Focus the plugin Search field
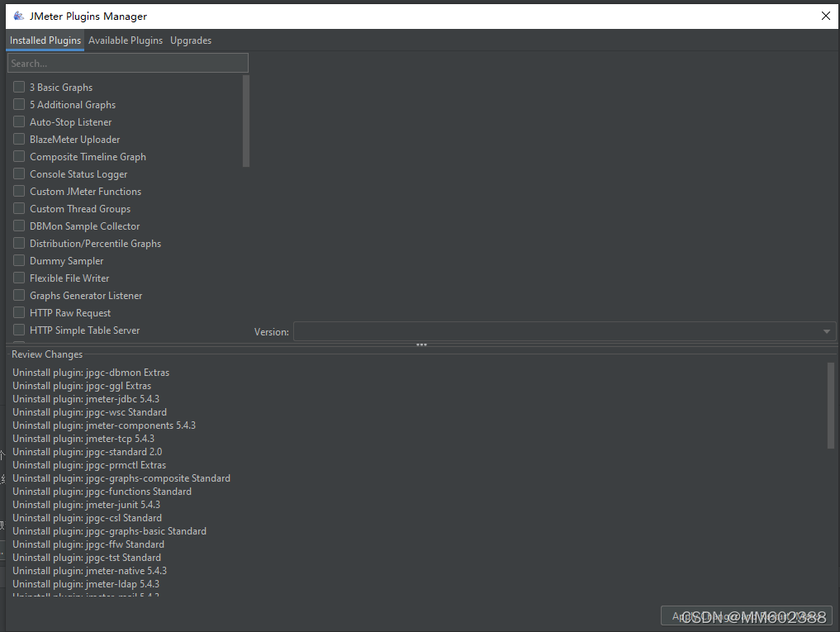Screen dimensions: 840x632 (x=128, y=63)
